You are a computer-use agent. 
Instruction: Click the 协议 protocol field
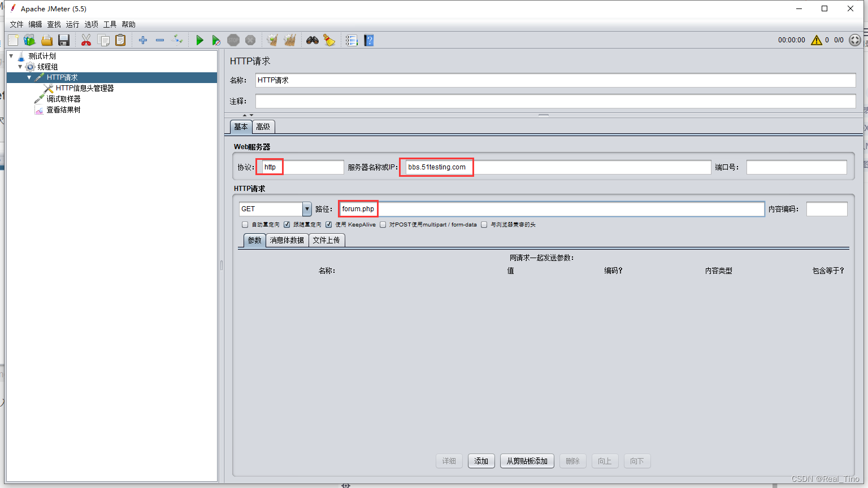click(303, 167)
